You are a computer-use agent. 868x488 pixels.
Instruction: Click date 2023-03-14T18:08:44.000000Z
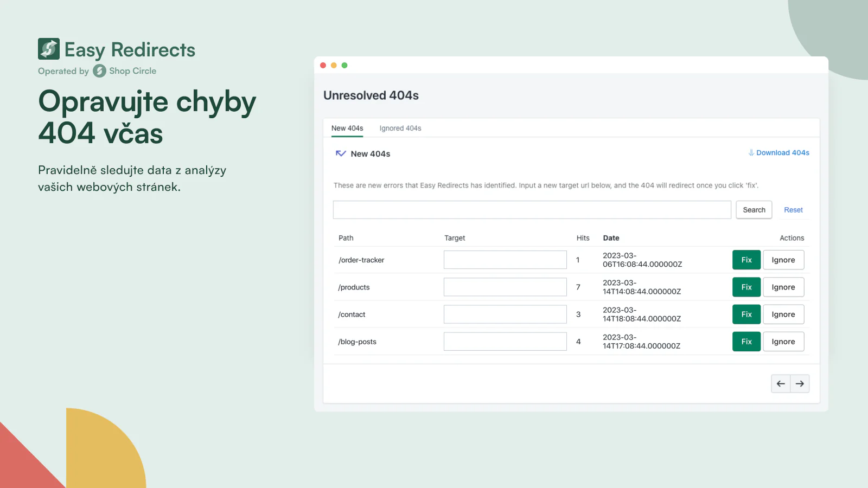(x=642, y=314)
